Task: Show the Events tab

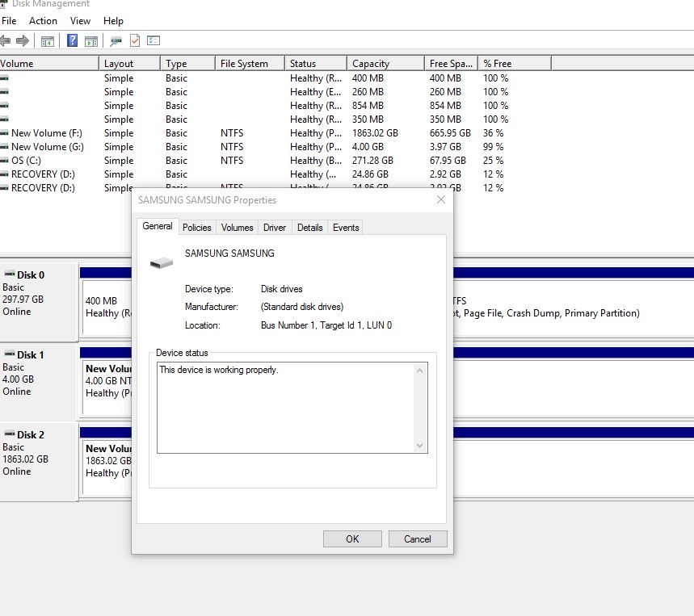Action: tap(346, 228)
